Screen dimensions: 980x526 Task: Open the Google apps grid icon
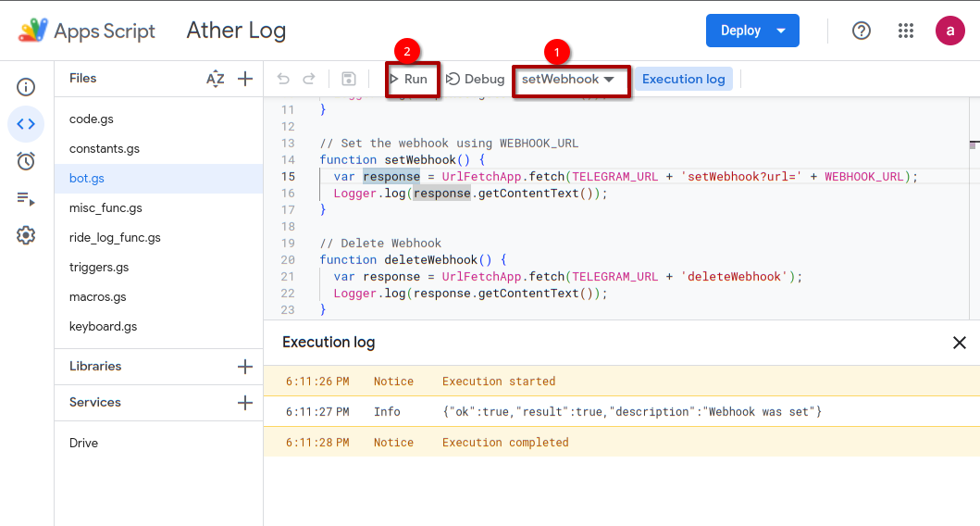[x=906, y=31]
